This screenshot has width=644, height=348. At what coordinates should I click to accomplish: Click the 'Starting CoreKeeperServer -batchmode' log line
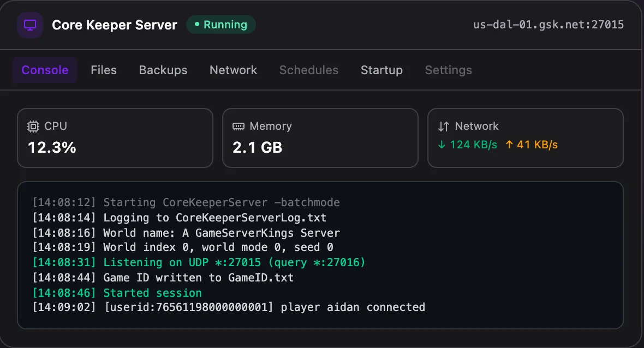(x=186, y=202)
